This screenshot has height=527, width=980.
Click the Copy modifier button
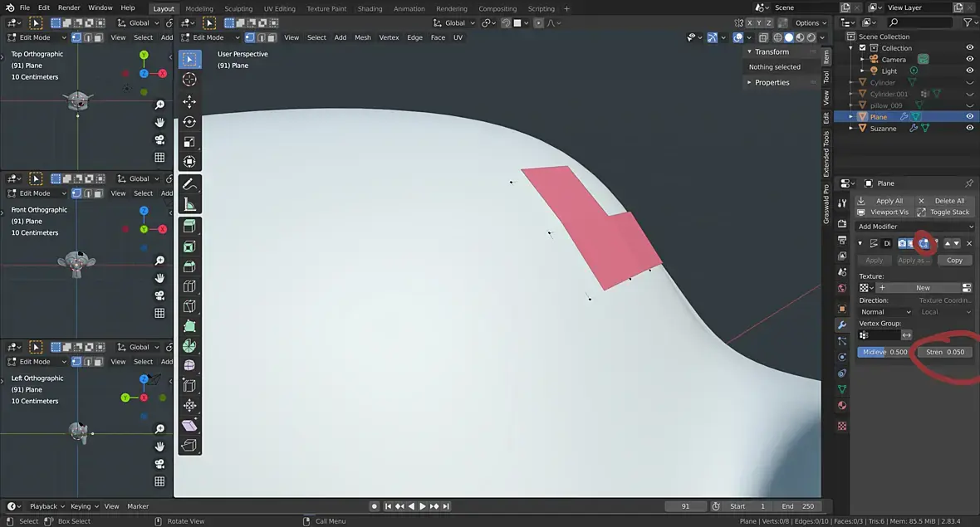(x=954, y=261)
